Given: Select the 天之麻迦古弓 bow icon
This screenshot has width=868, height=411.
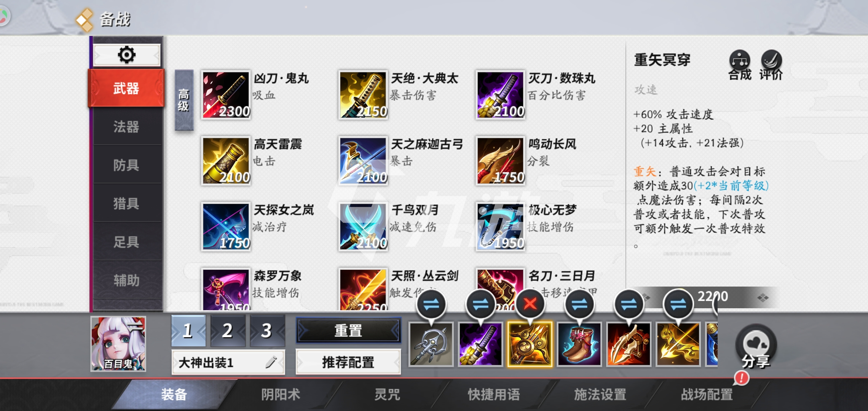Looking at the screenshot, I should tap(363, 161).
